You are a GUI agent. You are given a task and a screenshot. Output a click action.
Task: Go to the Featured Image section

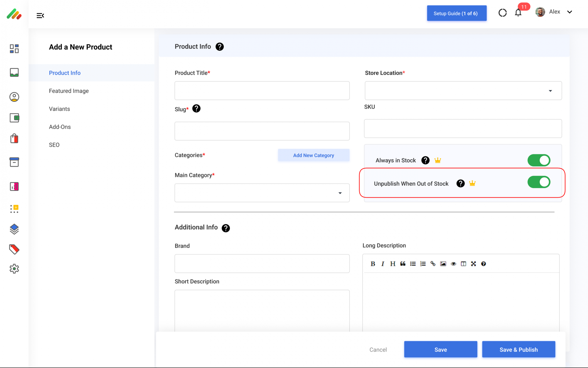click(x=69, y=91)
